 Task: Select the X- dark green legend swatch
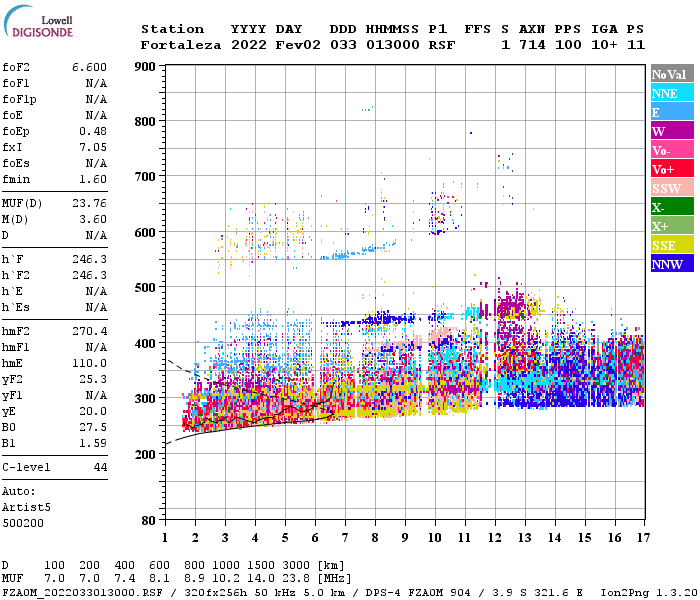pos(672,207)
